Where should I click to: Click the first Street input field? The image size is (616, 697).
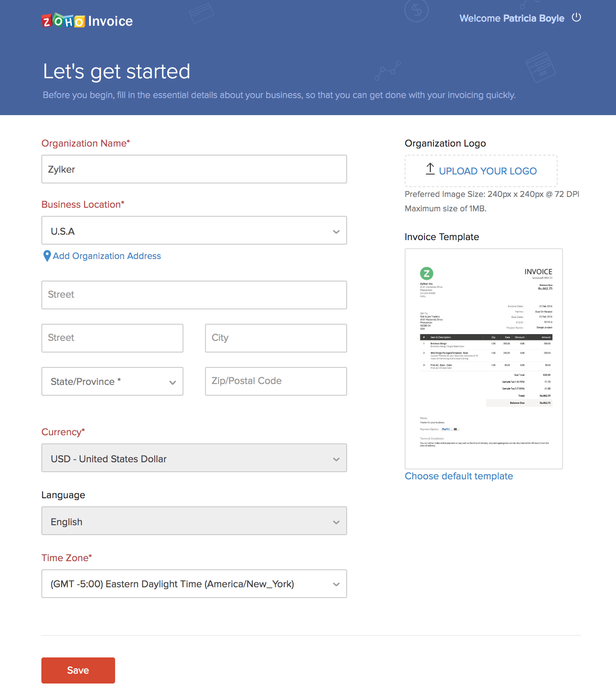(194, 295)
